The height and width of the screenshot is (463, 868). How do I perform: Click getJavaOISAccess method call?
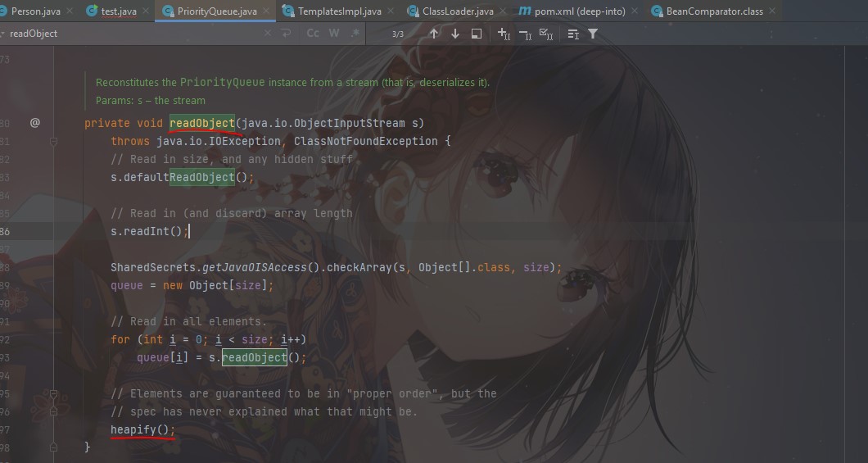click(255, 267)
